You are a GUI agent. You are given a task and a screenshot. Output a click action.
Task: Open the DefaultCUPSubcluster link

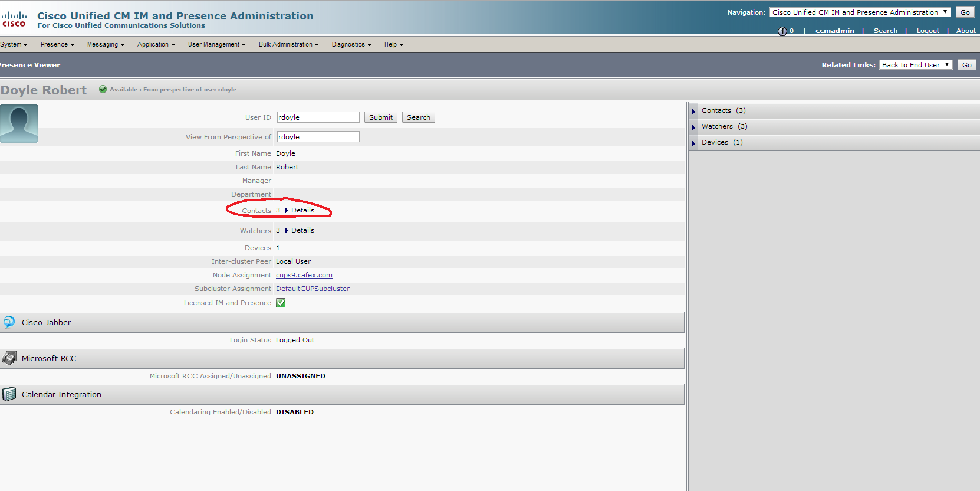tap(313, 289)
